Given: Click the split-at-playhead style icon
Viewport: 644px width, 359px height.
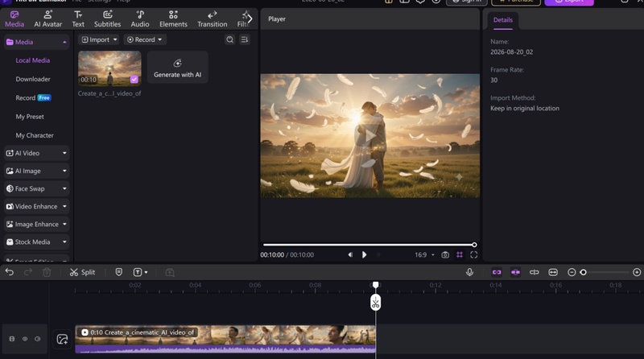Looking at the screenshot, I should pyautogui.click(x=535, y=272).
